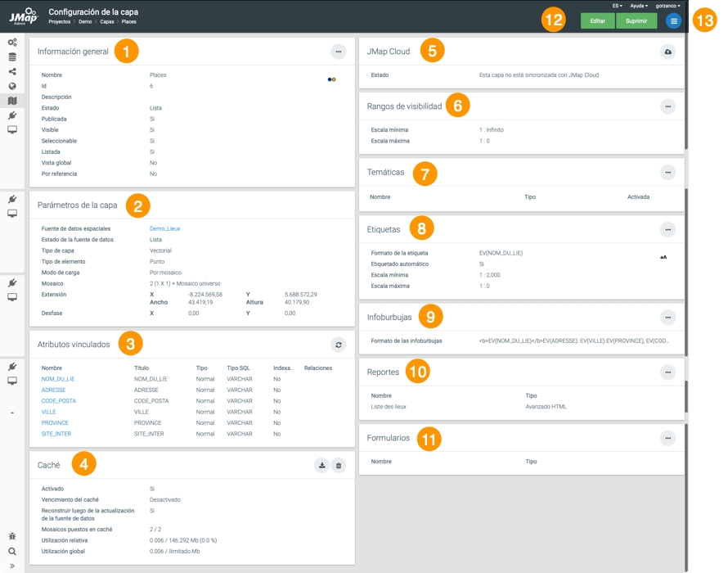Click the map layers sidebar icon

12,101
